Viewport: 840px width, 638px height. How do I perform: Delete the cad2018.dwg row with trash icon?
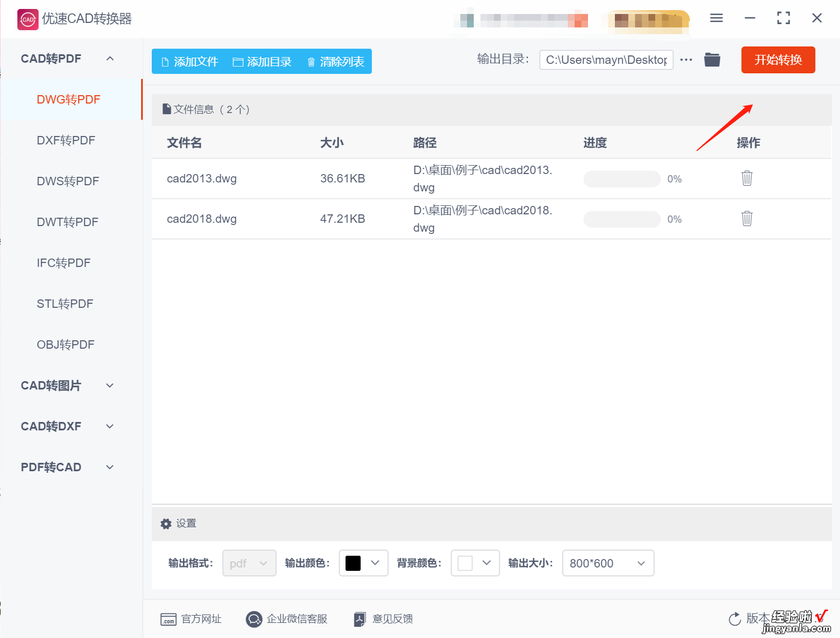click(x=747, y=219)
